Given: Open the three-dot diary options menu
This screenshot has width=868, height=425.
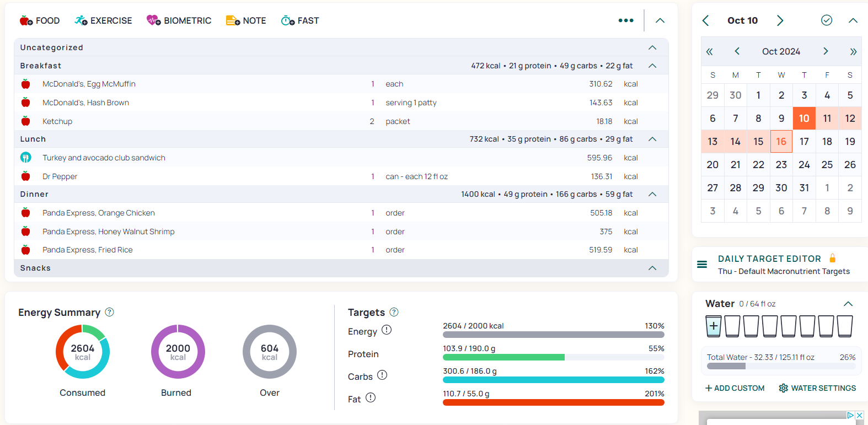Looking at the screenshot, I should 626,20.
